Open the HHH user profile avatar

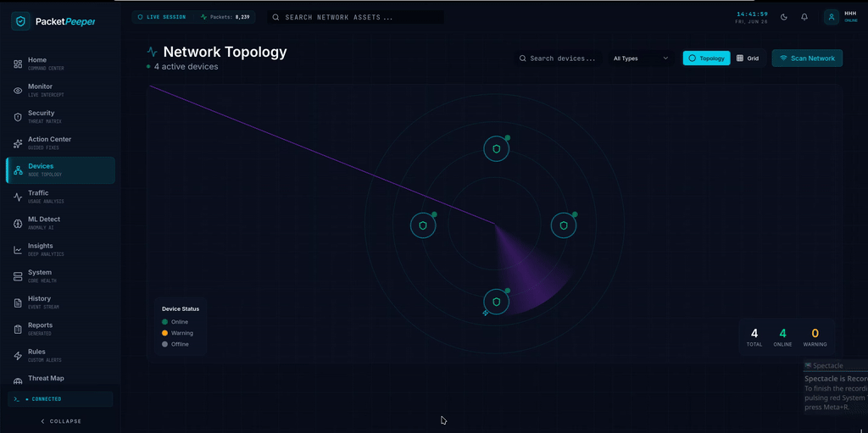[832, 17]
